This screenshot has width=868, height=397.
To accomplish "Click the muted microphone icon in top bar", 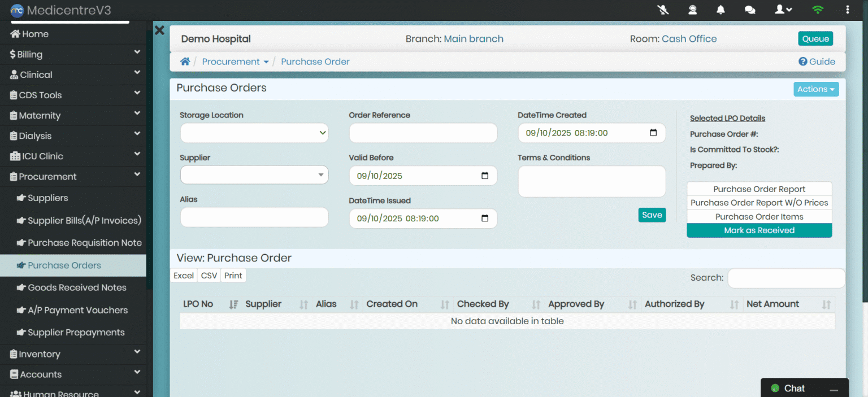I will tap(663, 10).
